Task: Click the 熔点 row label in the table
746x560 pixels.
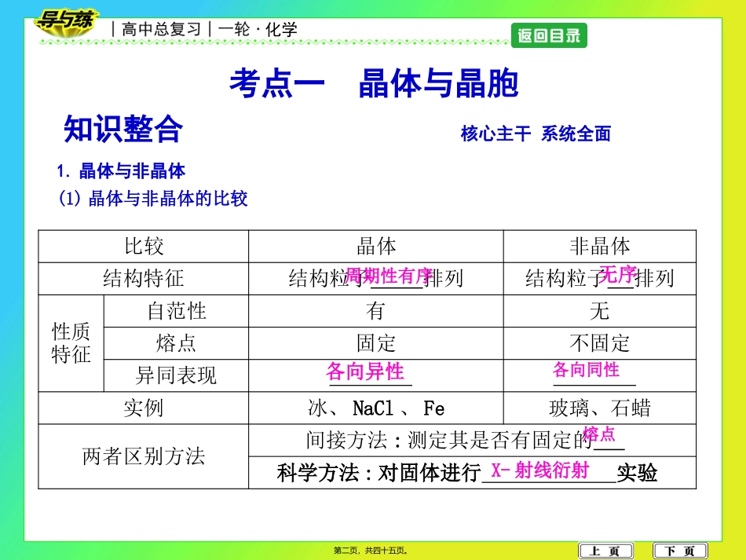Action: coord(176,343)
